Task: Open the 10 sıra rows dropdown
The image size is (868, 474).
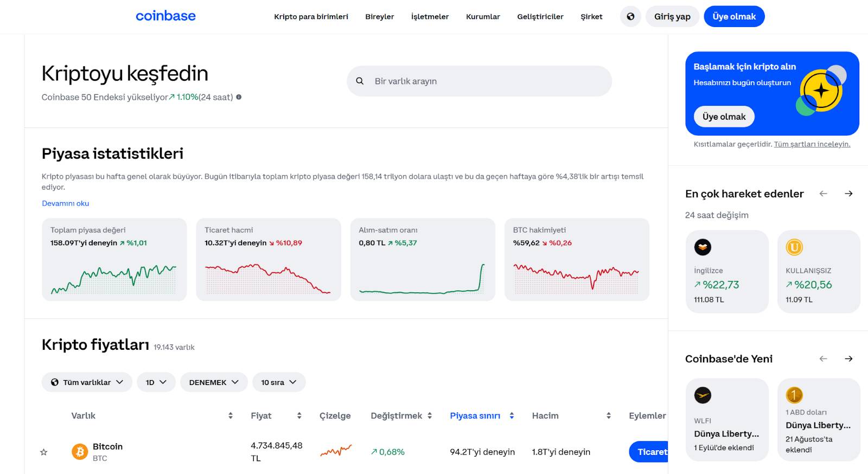Action: [x=279, y=382]
